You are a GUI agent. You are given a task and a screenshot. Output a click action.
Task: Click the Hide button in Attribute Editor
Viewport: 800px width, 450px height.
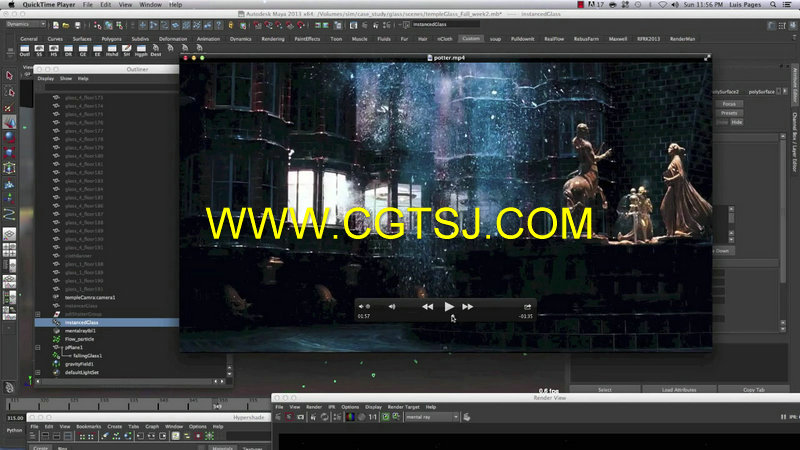[737, 122]
